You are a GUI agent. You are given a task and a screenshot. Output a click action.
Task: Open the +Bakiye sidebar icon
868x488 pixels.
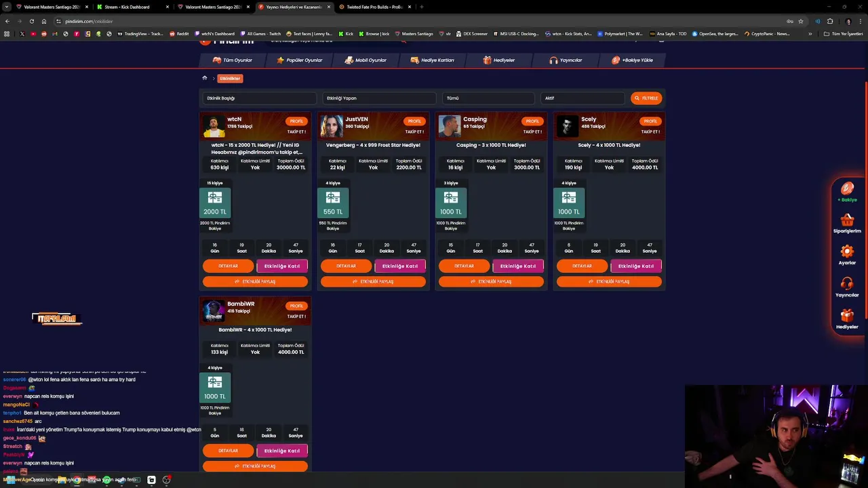pos(847,189)
